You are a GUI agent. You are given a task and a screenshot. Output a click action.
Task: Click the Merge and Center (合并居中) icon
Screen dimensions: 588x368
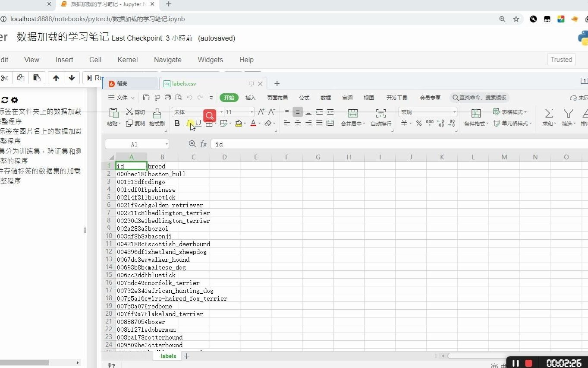pyautogui.click(x=353, y=113)
